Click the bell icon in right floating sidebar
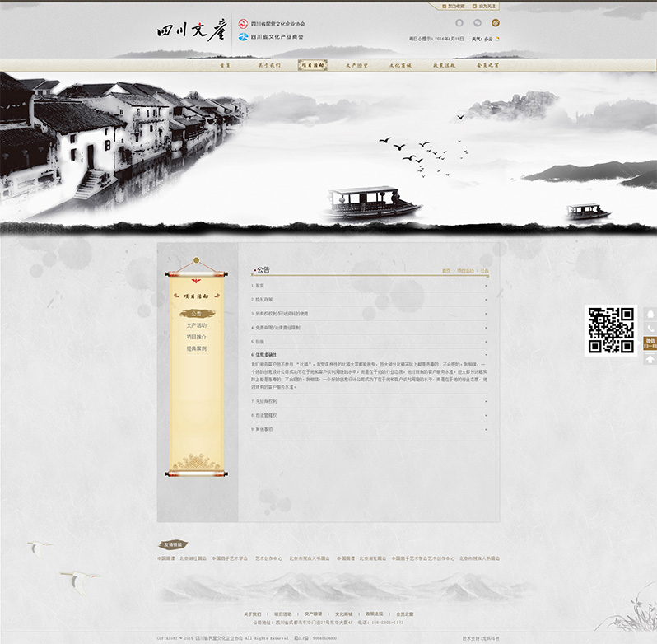The height and width of the screenshot is (644, 657). click(650, 314)
